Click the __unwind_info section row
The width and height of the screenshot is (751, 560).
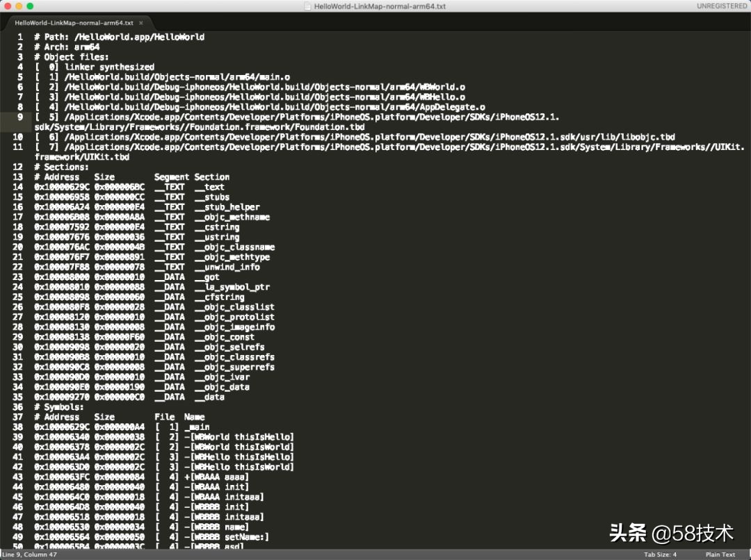point(147,267)
